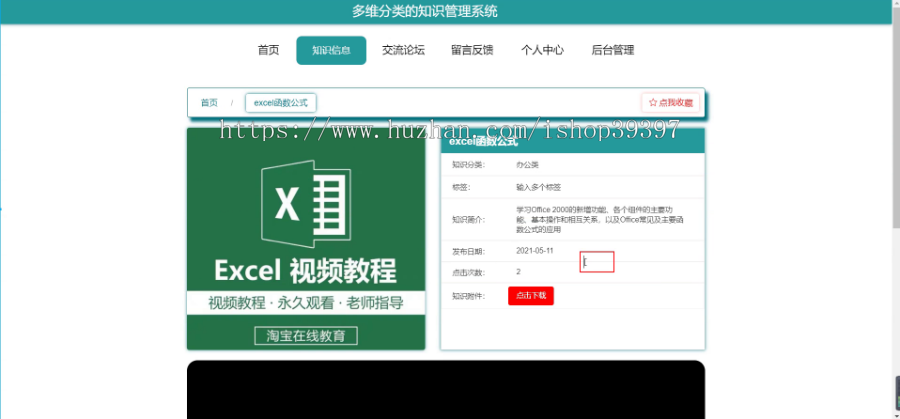
Task: Click the Excel 视频教程 cover image
Action: coord(306,239)
